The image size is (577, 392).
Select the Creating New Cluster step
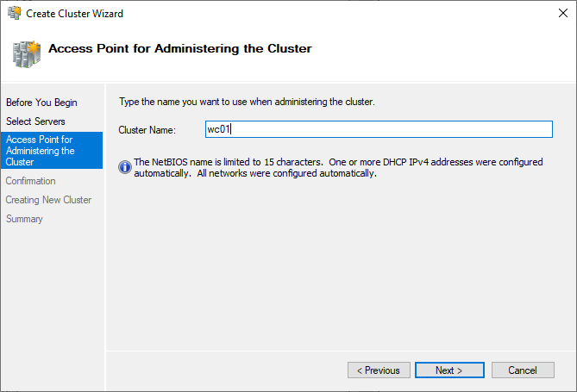48,200
